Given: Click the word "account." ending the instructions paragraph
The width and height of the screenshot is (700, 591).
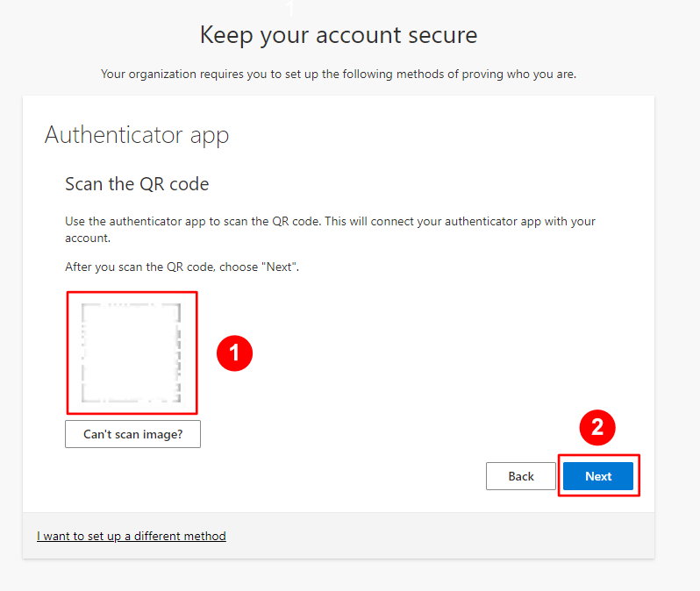Looking at the screenshot, I should click(87, 239).
